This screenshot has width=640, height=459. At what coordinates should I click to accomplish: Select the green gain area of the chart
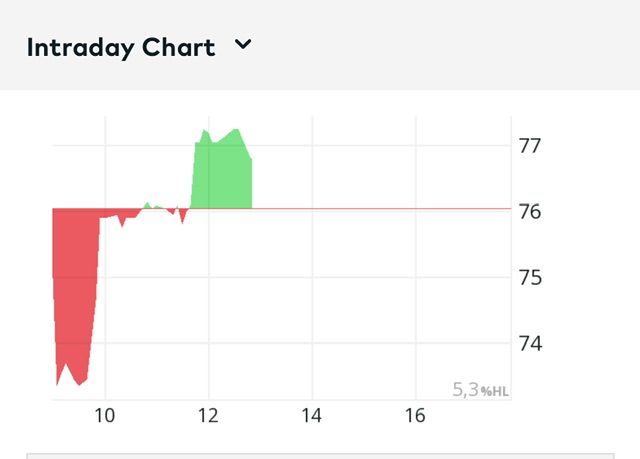222,175
